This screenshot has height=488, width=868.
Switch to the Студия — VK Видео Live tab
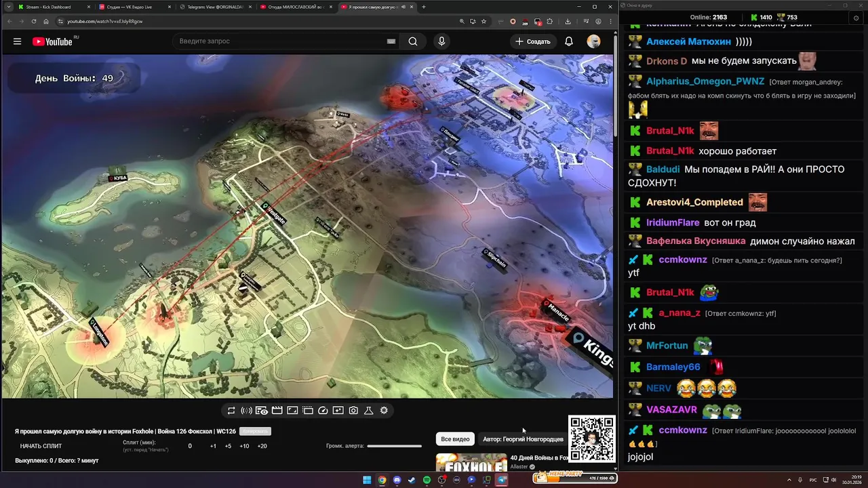pos(134,7)
